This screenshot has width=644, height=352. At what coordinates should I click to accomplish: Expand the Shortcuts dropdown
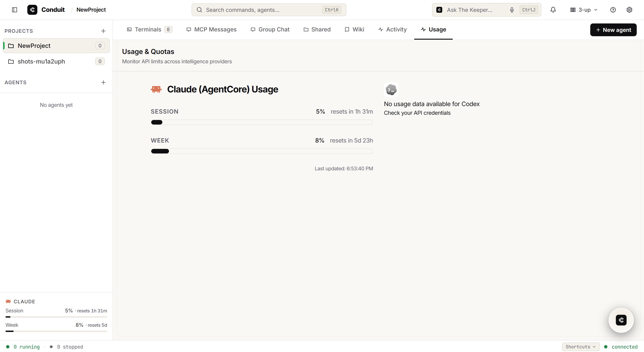(580, 347)
